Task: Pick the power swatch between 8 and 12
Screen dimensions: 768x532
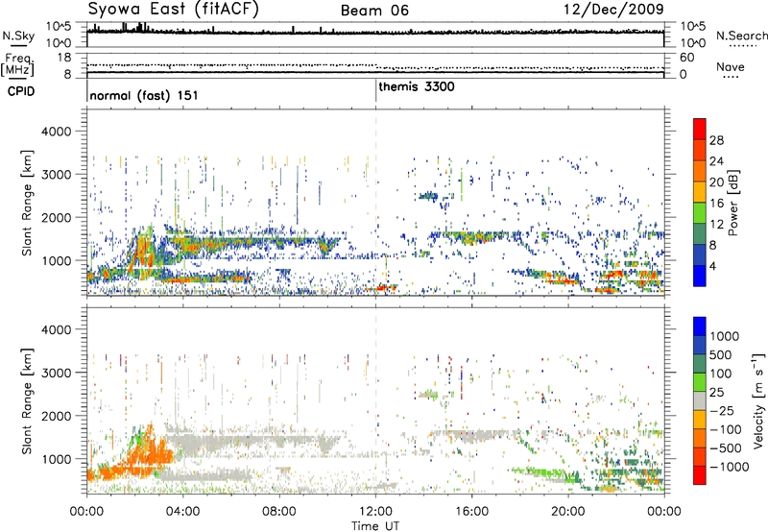Action: coord(700,234)
